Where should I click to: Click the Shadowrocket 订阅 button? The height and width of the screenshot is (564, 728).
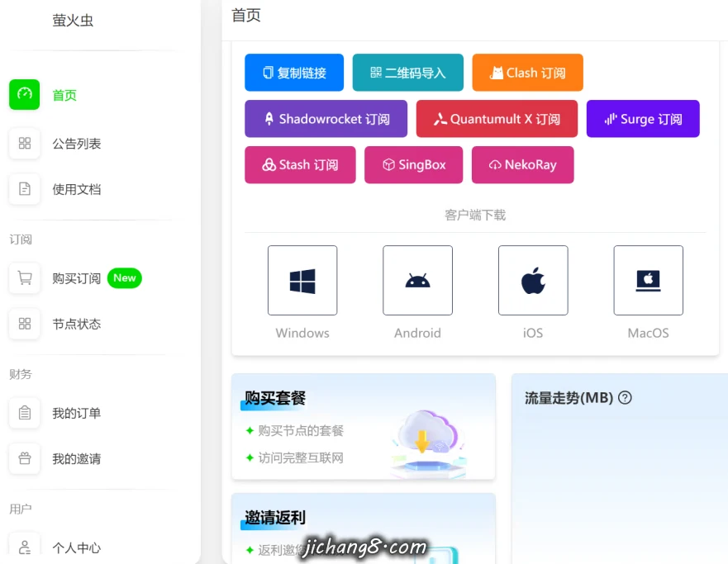(326, 119)
